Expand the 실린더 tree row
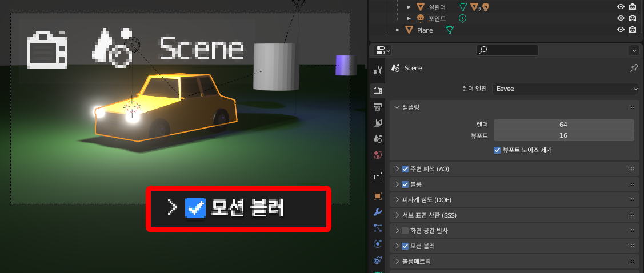Viewport: 644px width, 273px height. pos(409,7)
